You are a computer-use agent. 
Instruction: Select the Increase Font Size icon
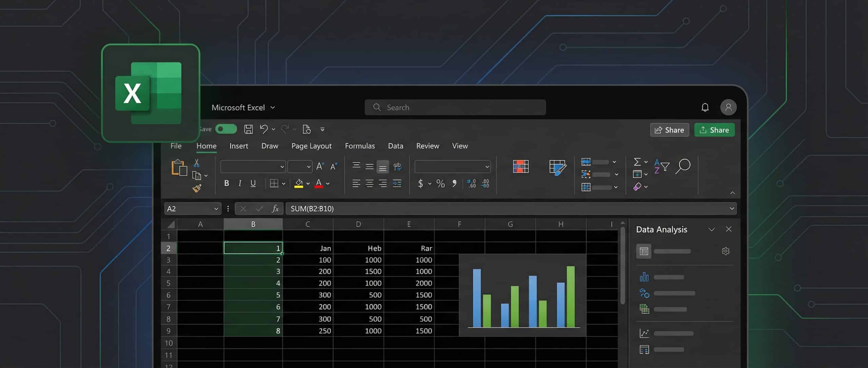pyautogui.click(x=319, y=166)
